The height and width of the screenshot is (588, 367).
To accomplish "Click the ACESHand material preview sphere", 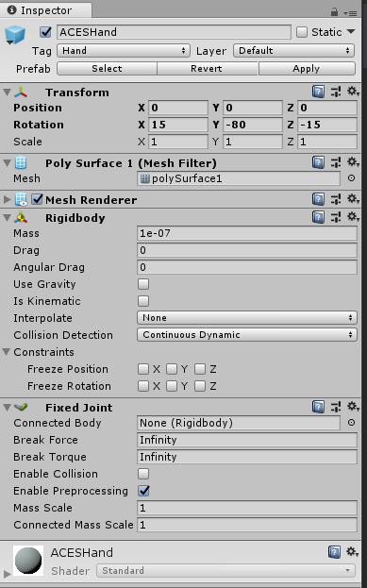I will coord(28,561).
